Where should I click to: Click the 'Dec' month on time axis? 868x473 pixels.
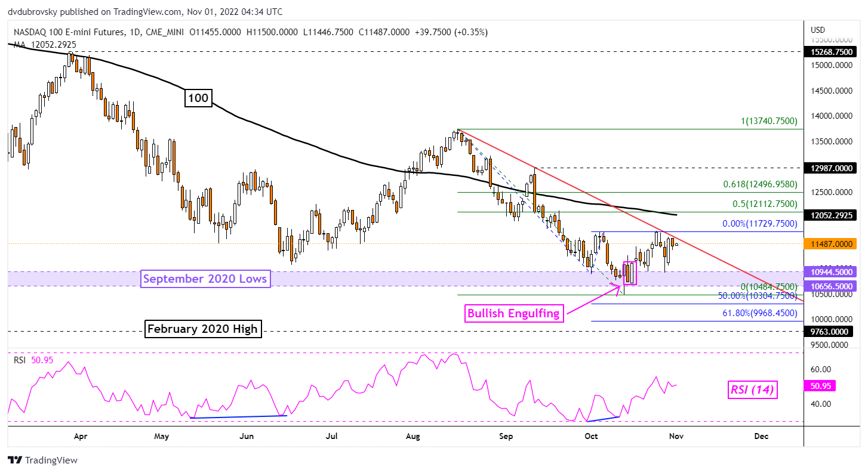tap(761, 437)
